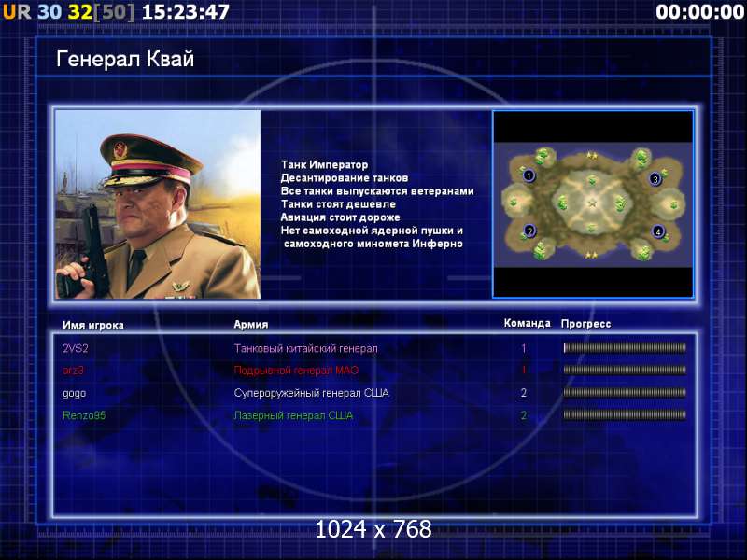The image size is (747, 560).
Task: Click 'Танковый китайский генерал' army entry
Action: pos(306,348)
